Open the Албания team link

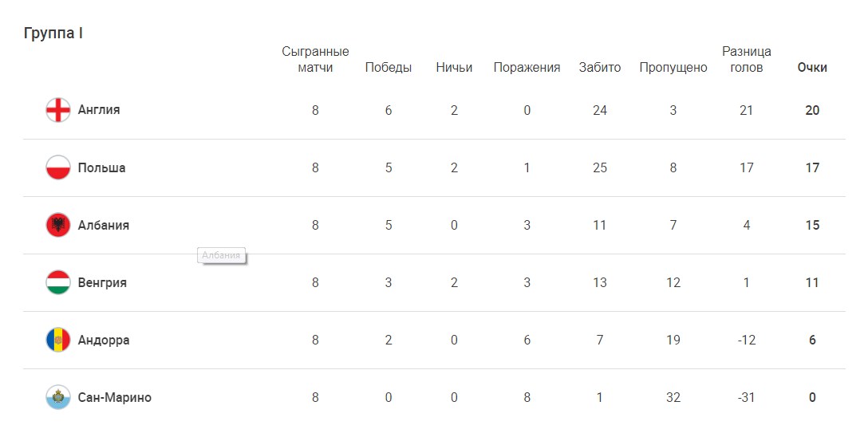click(x=103, y=225)
